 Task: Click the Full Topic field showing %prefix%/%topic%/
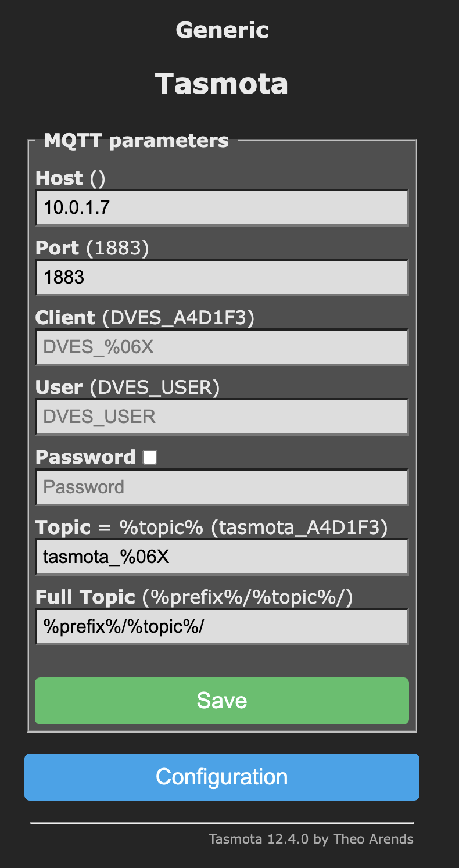[221, 626]
